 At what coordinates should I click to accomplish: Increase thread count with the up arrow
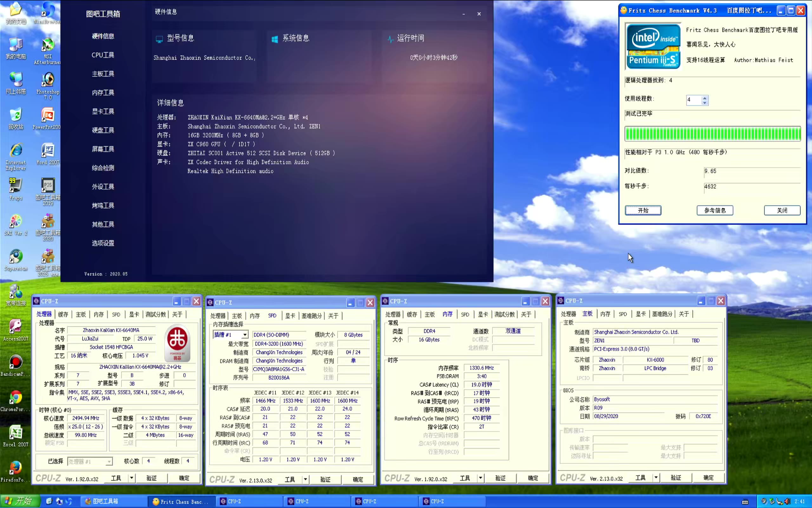(x=705, y=98)
